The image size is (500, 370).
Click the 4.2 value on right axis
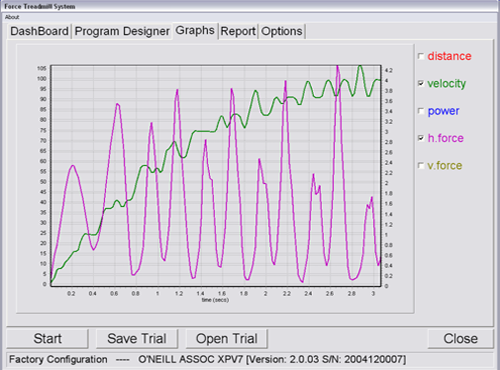(389, 70)
